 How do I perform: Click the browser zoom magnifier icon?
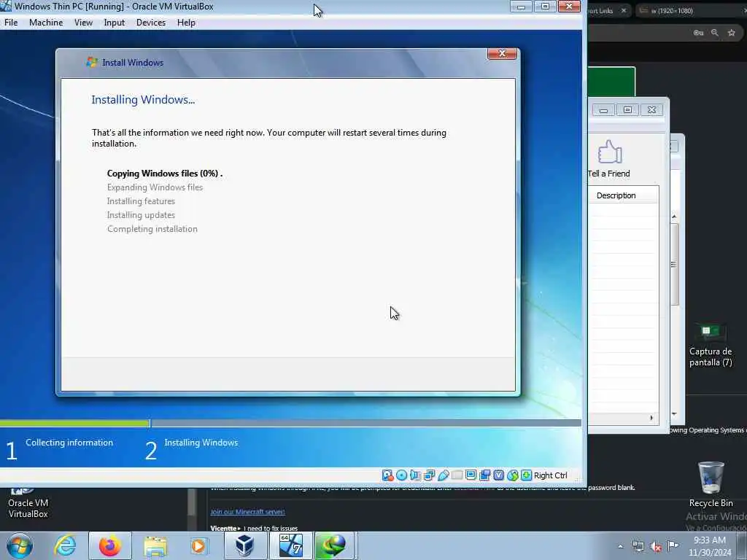[715, 32]
